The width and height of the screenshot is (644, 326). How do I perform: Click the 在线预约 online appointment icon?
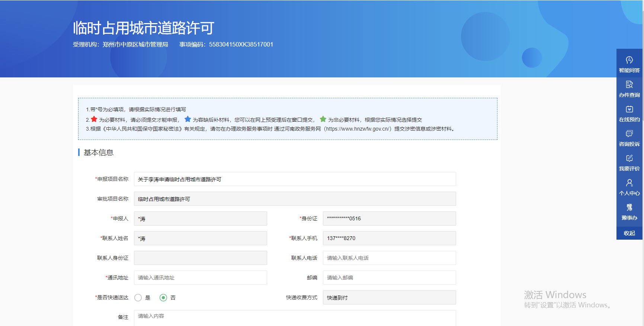[x=629, y=113]
